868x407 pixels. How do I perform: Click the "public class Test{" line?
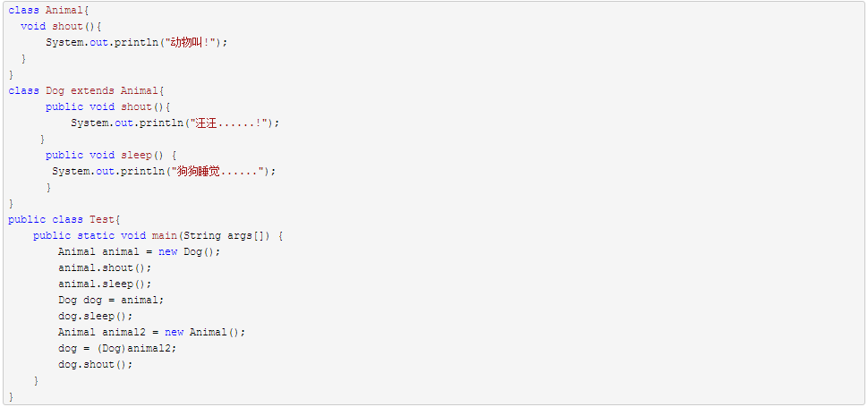(x=64, y=219)
